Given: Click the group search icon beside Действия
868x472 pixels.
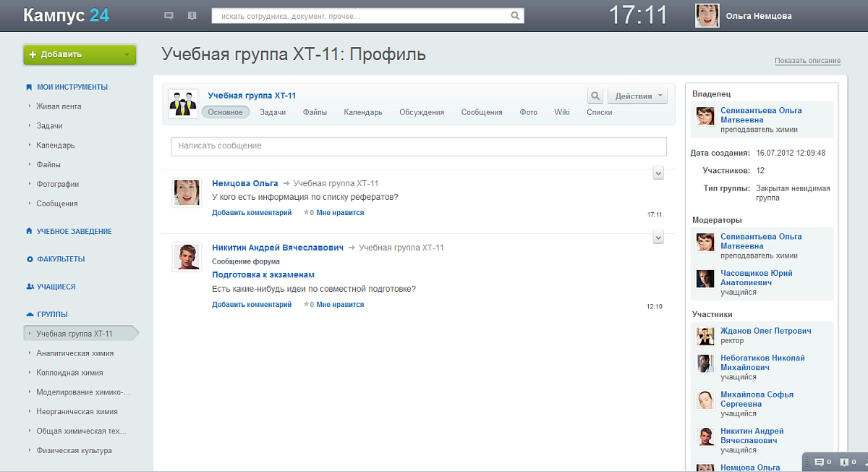Looking at the screenshot, I should pyautogui.click(x=595, y=96).
